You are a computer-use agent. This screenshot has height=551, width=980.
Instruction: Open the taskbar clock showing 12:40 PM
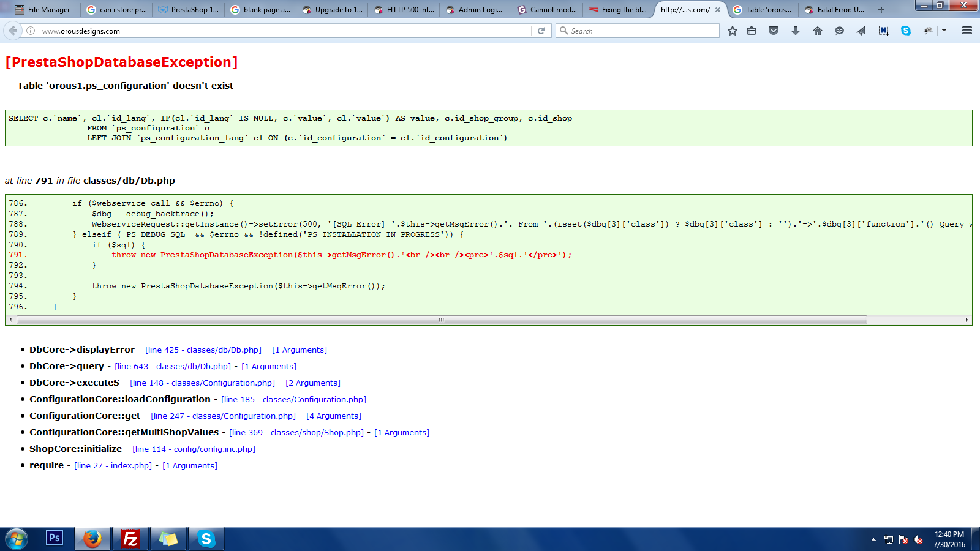click(x=949, y=539)
